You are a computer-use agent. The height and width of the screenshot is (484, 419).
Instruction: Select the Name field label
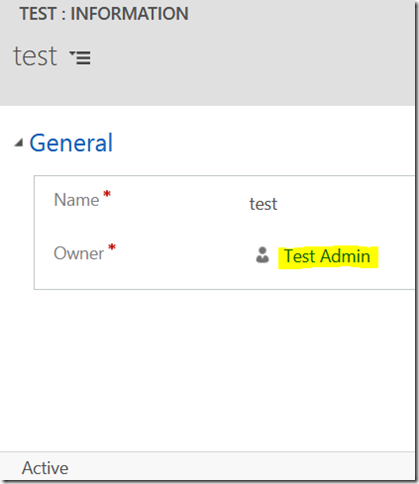(x=77, y=200)
